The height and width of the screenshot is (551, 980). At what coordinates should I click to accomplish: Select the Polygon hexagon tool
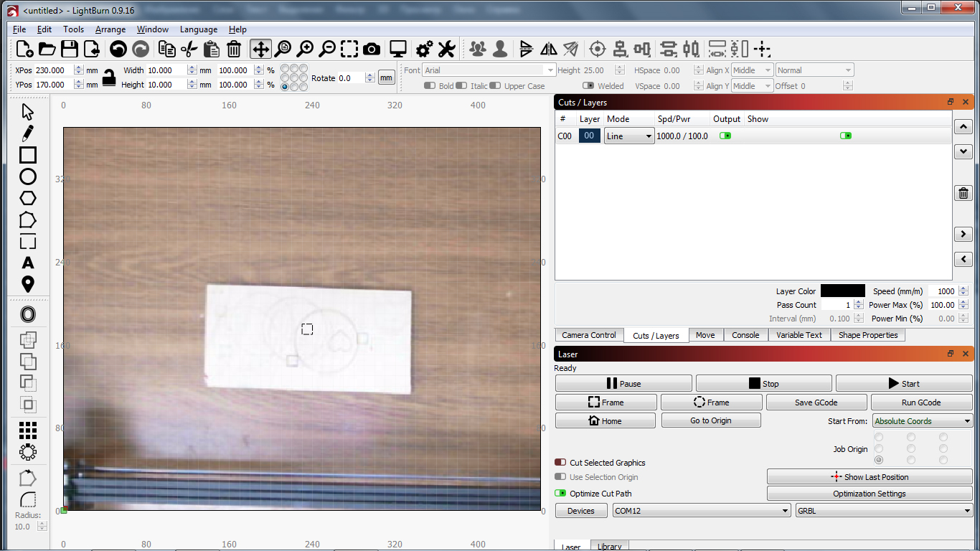point(28,198)
